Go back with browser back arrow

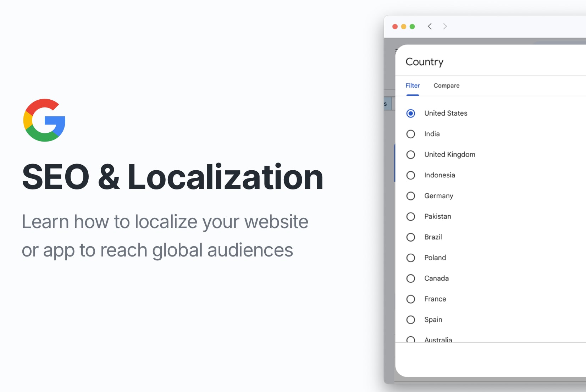tap(430, 26)
